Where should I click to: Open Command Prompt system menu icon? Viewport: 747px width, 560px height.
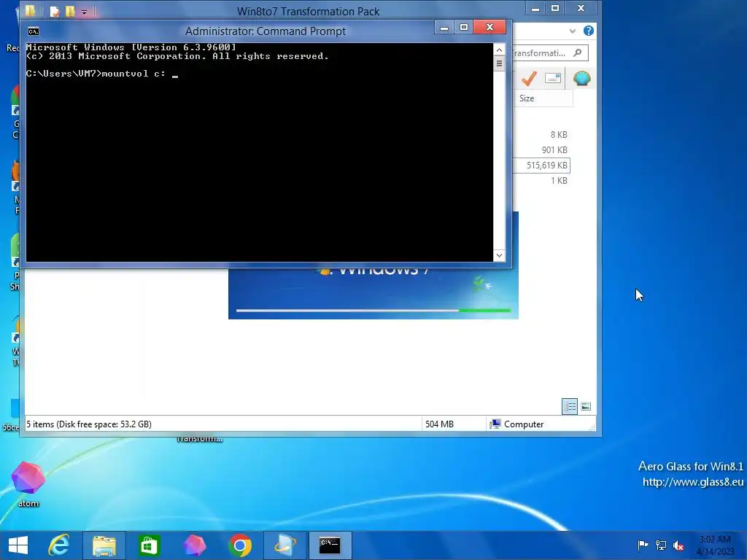pyautogui.click(x=34, y=31)
